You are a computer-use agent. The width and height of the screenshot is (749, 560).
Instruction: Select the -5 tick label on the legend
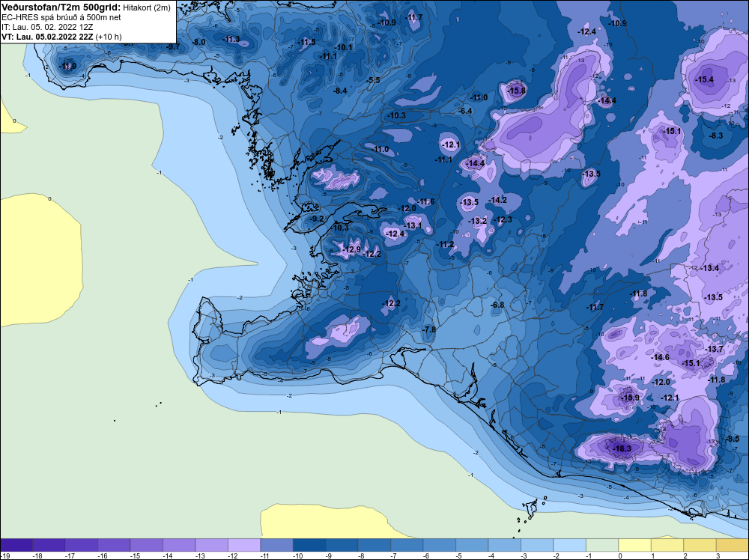pos(458,556)
